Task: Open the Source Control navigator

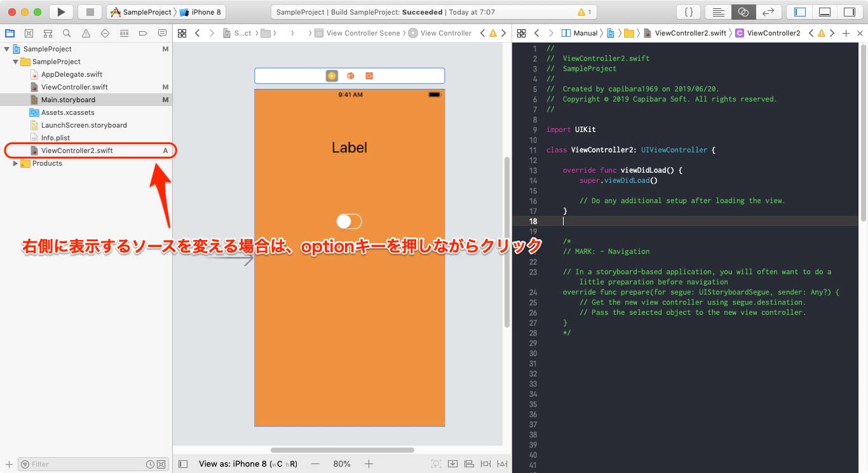Action: tap(29, 33)
